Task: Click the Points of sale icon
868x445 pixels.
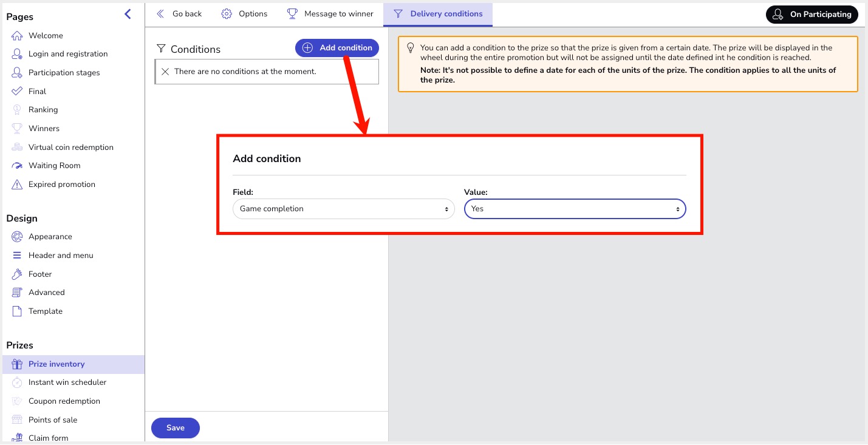Action: click(x=17, y=420)
